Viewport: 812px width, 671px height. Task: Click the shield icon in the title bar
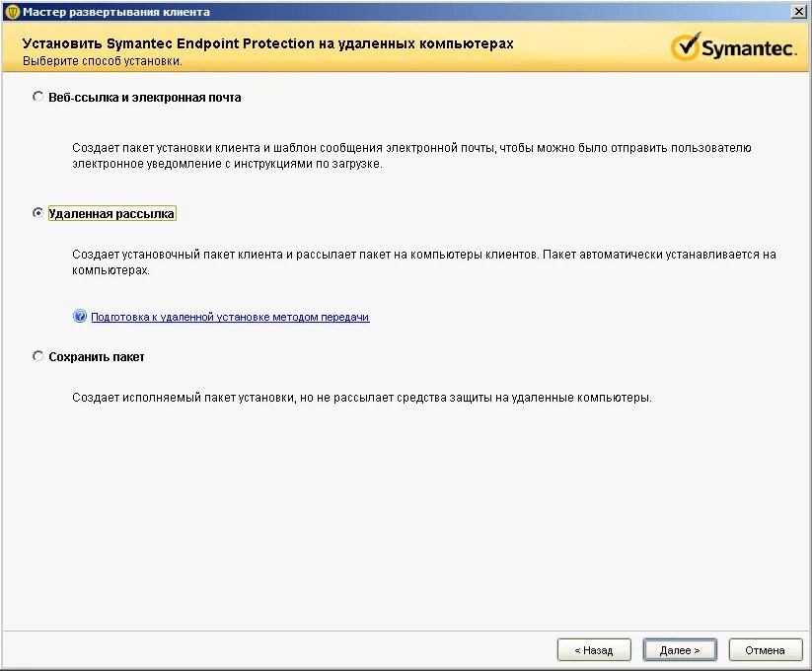(x=13, y=12)
